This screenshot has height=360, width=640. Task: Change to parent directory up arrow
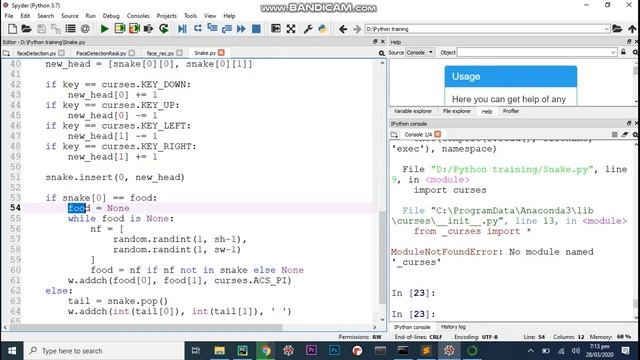(x=632, y=29)
